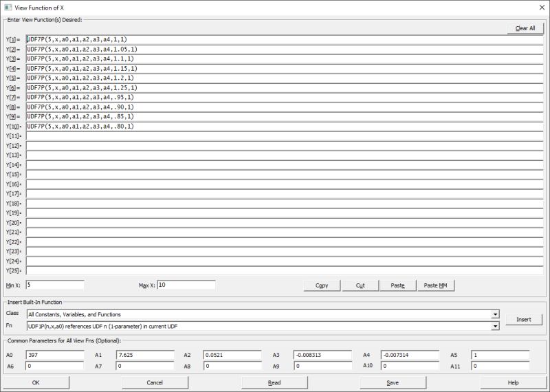Click the A2 parameter field with 0.0521
Viewport: 550px width, 392px height.
pos(232,355)
